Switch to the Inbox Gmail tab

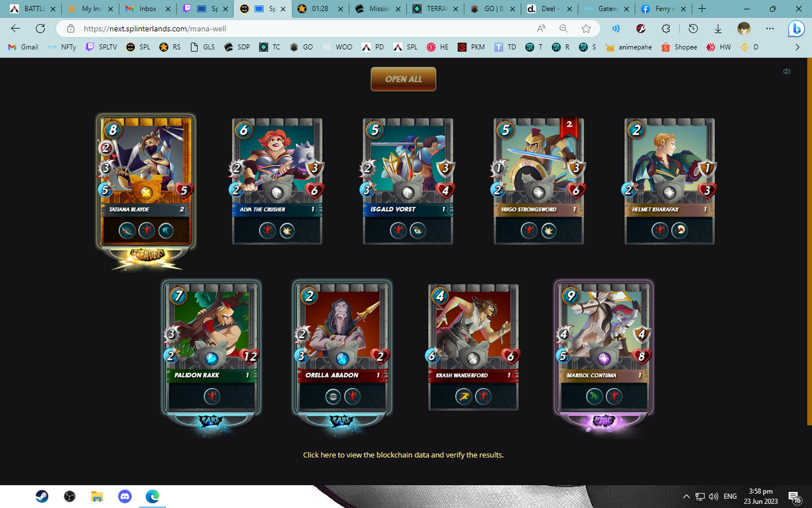tap(147, 9)
